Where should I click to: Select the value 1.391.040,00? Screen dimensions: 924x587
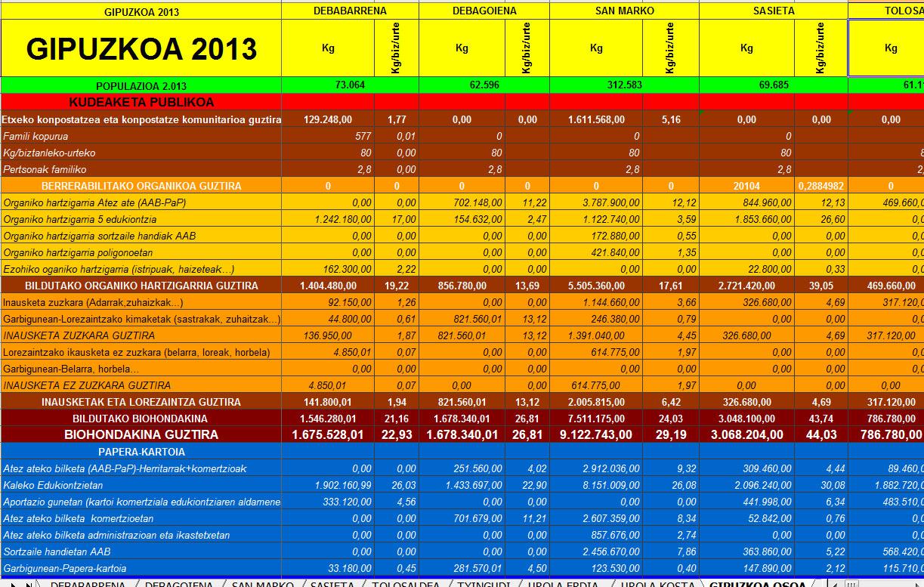pyautogui.click(x=596, y=335)
